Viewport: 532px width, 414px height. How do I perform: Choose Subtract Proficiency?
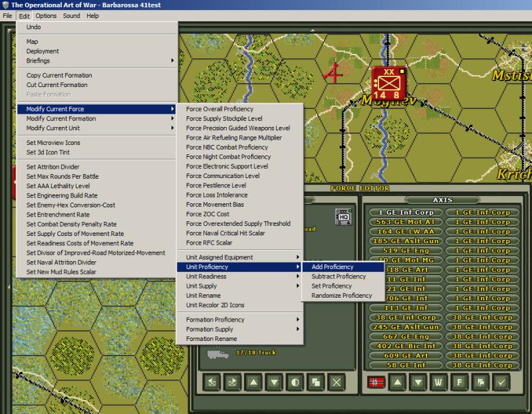tap(342, 276)
